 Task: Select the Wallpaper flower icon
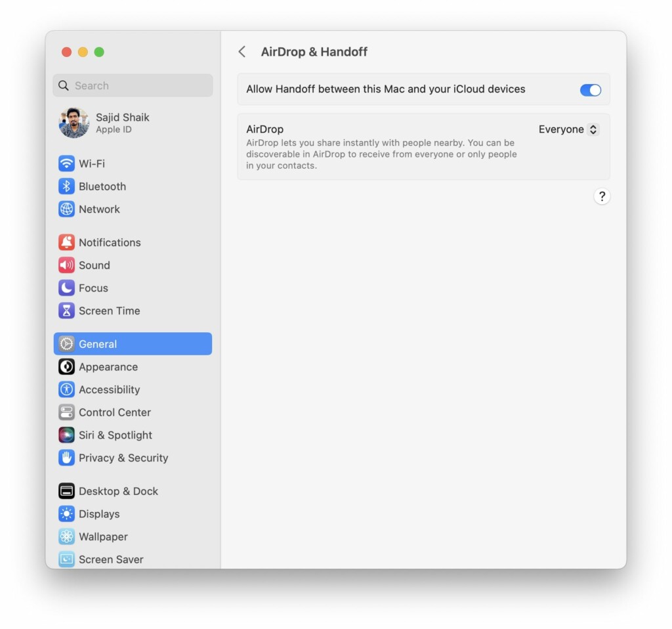tap(66, 536)
